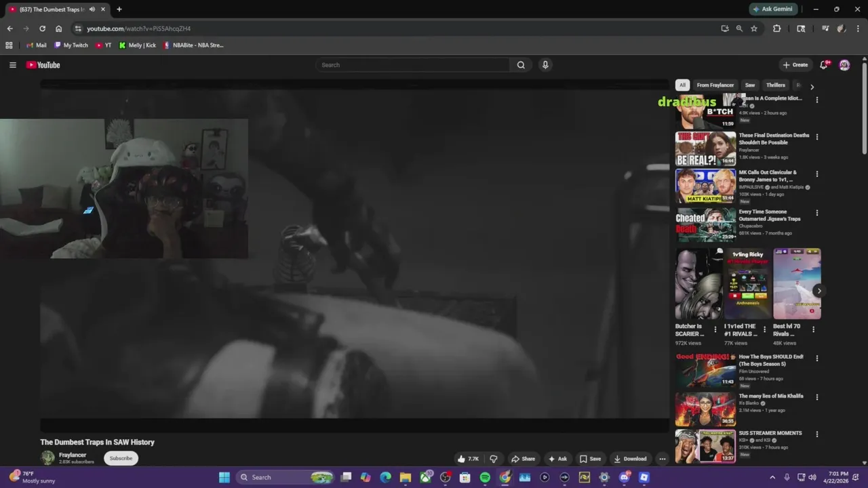Open Chrome profile avatar
Image resolution: width=868 pixels, height=488 pixels.
pyautogui.click(x=841, y=28)
